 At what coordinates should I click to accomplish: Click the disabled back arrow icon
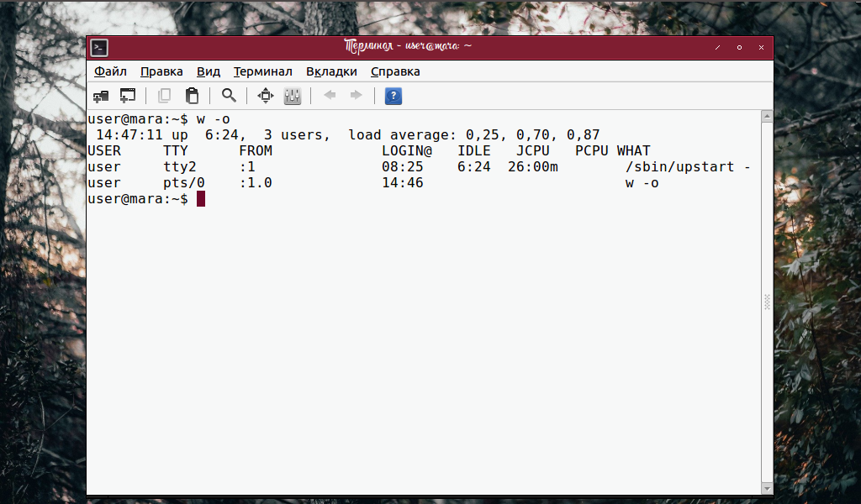tap(329, 95)
